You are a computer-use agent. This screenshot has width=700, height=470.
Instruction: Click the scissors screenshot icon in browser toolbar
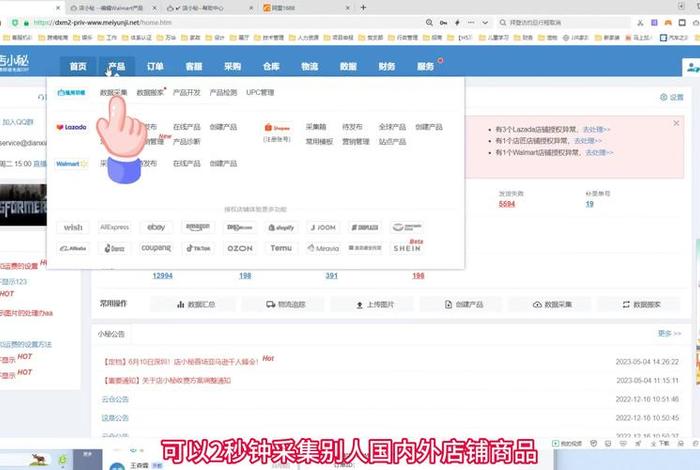tap(640, 22)
